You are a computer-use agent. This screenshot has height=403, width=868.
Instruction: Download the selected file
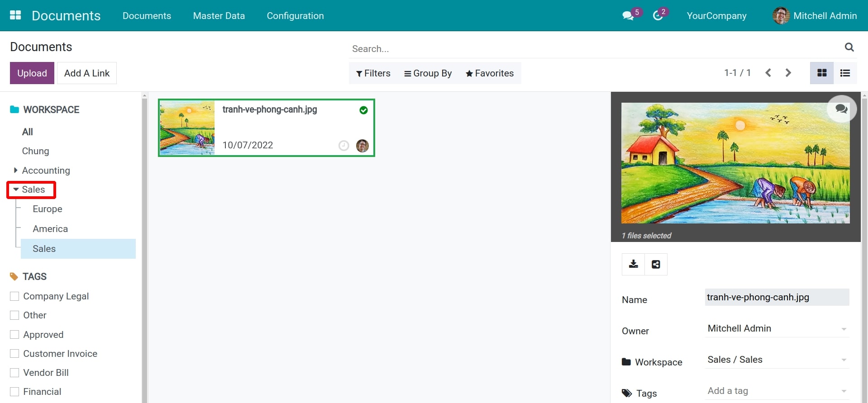pos(633,264)
